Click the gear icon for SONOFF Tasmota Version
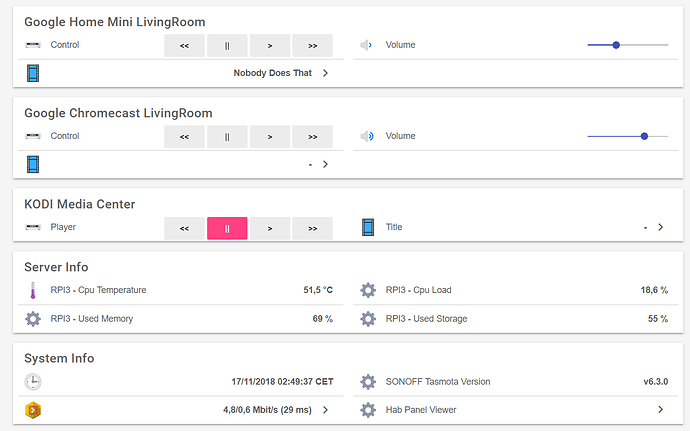Screen dimensions: 690x431 pyautogui.click(x=368, y=382)
